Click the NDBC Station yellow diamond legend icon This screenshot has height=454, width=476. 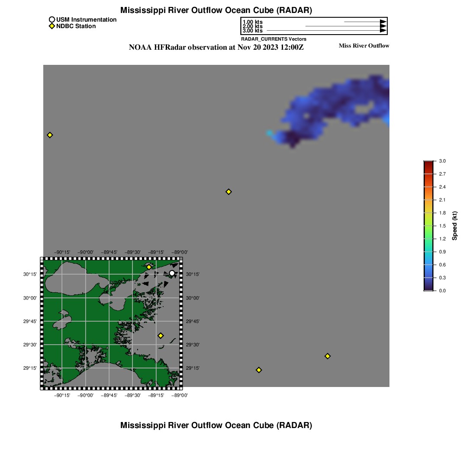(52, 26)
